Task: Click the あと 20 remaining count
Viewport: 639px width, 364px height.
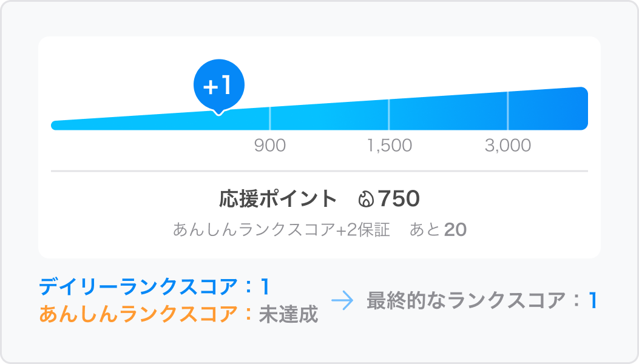Action: point(438,229)
